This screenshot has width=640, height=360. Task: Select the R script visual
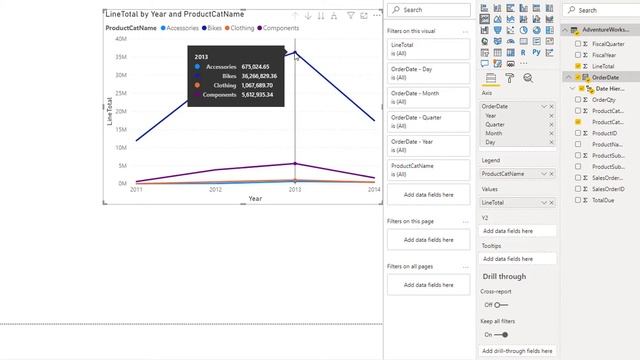[523, 52]
